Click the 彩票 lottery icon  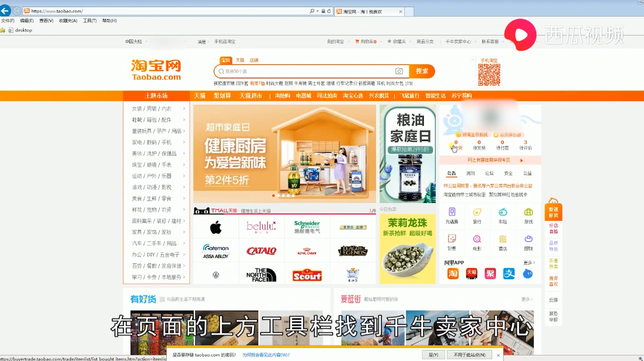click(452, 241)
